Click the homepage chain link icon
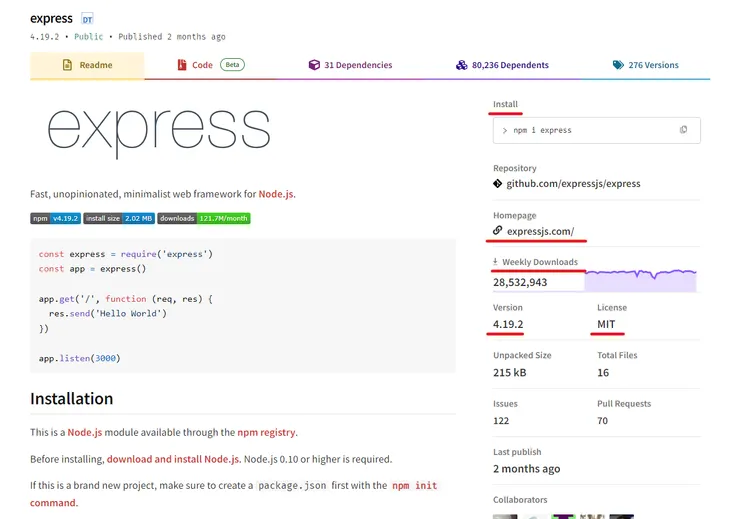740x519 pixels. tap(497, 231)
